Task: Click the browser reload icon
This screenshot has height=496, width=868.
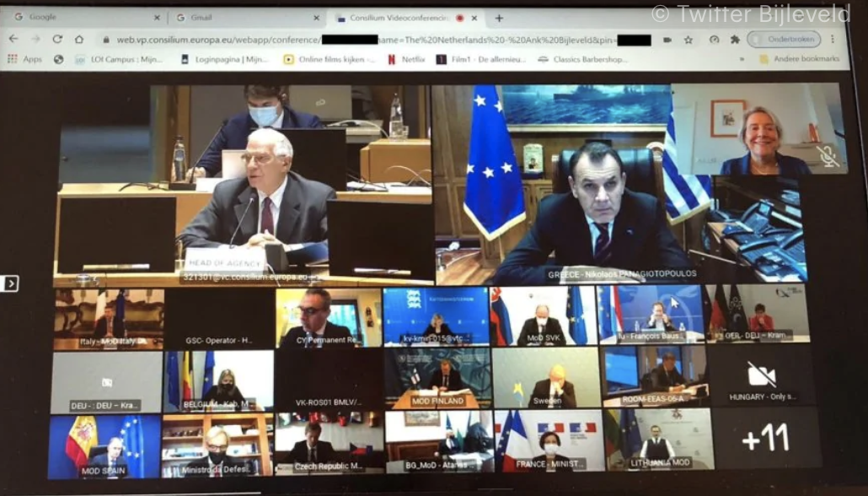Action: coord(57,40)
